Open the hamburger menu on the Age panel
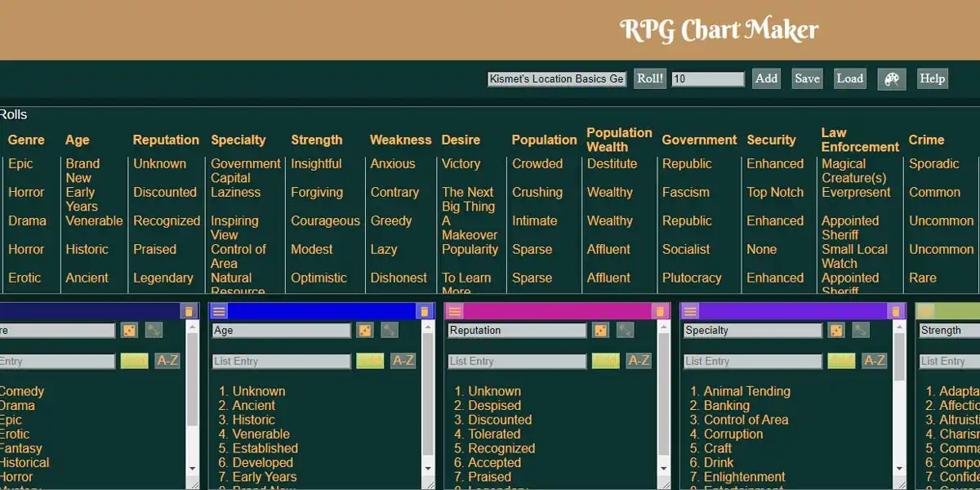980x490 pixels. click(x=219, y=311)
